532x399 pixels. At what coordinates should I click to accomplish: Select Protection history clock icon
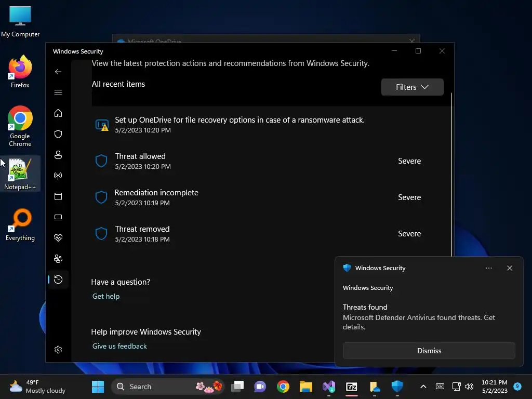58,280
